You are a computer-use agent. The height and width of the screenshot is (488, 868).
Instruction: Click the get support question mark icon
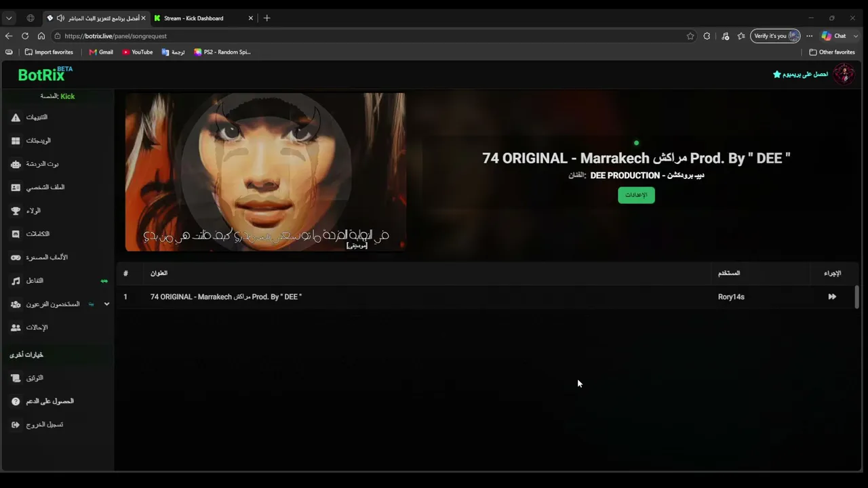pyautogui.click(x=16, y=401)
